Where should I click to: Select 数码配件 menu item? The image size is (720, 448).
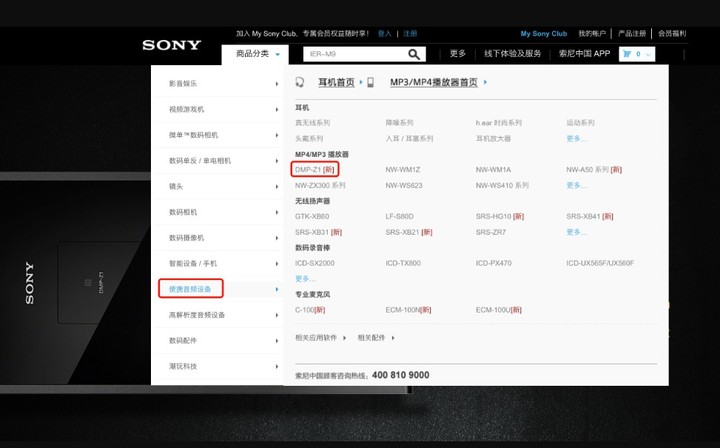click(183, 341)
